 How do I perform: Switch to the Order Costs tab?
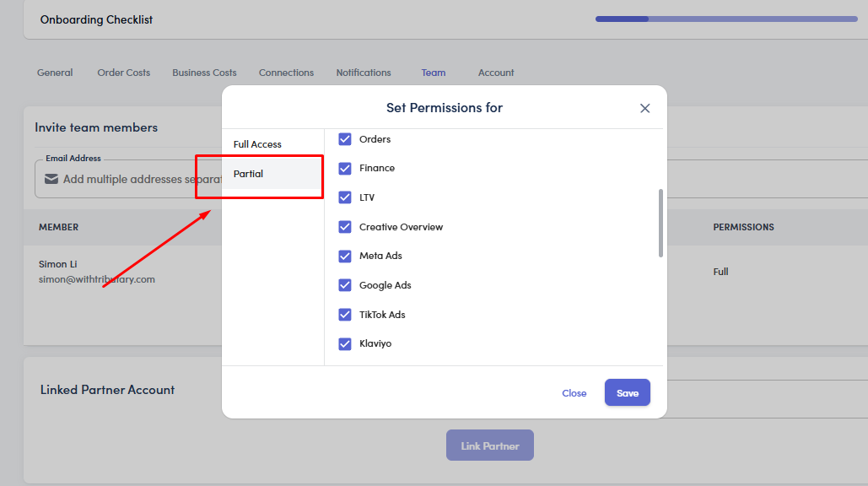click(124, 73)
